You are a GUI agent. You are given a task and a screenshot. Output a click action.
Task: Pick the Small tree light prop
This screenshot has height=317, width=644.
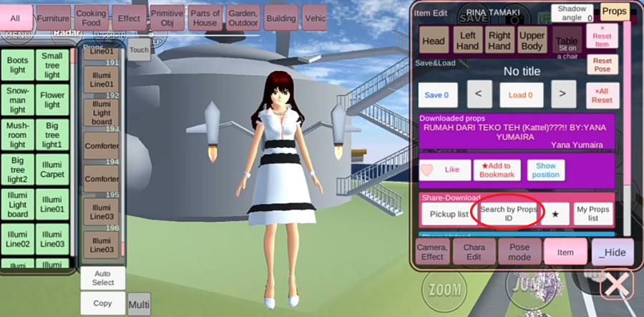[52, 65]
